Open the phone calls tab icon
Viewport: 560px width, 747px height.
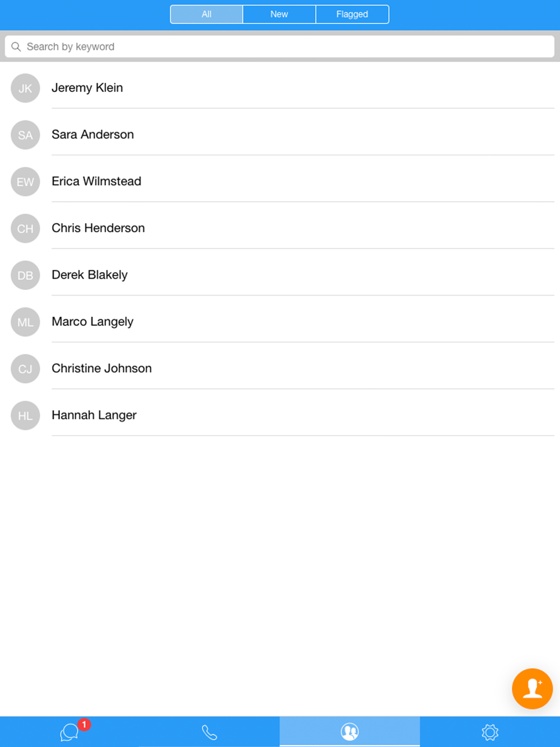(209, 732)
